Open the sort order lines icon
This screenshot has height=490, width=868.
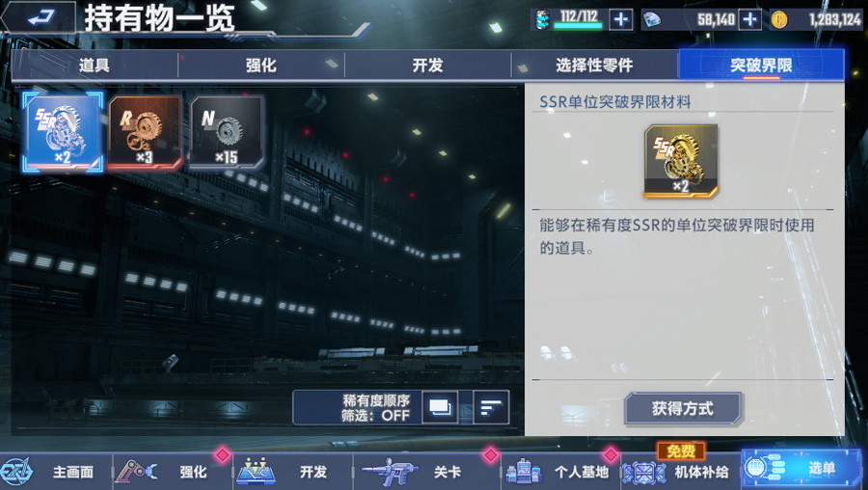pyautogui.click(x=491, y=407)
